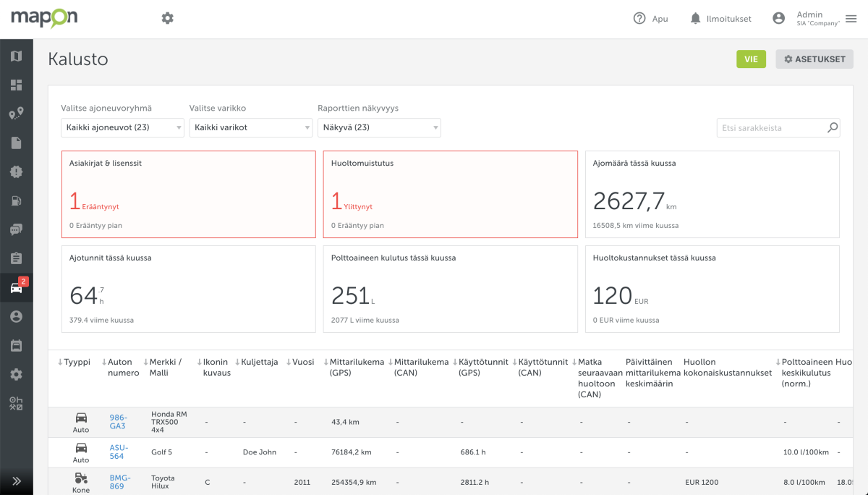Click the routes pin icon in sidebar

[16, 114]
